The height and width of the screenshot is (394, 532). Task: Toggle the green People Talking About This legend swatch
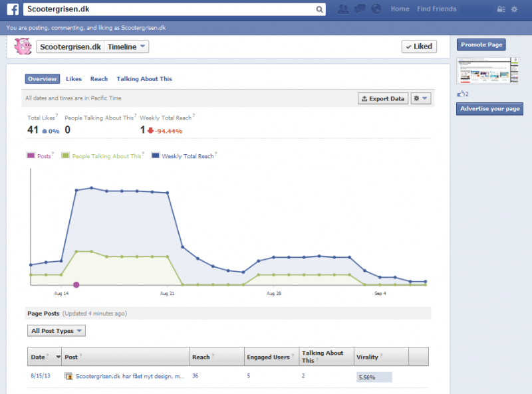tap(65, 155)
